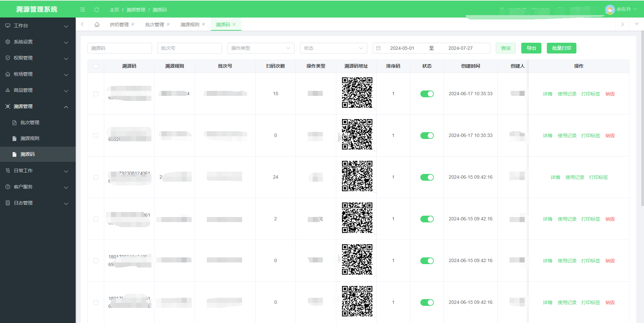Screen dimensions: 644x323
Task: Open the QR code in the scan count 2 row
Action: coord(357,218)
